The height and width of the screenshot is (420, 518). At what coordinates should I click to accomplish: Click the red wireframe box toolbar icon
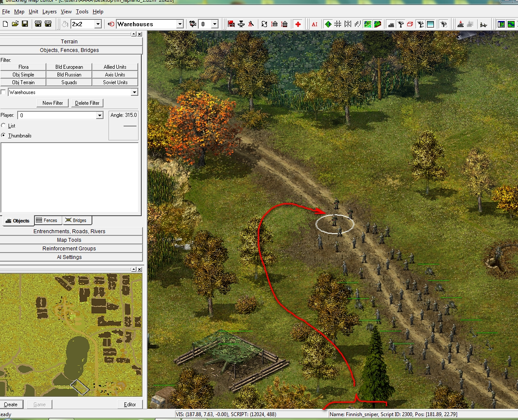(410, 24)
